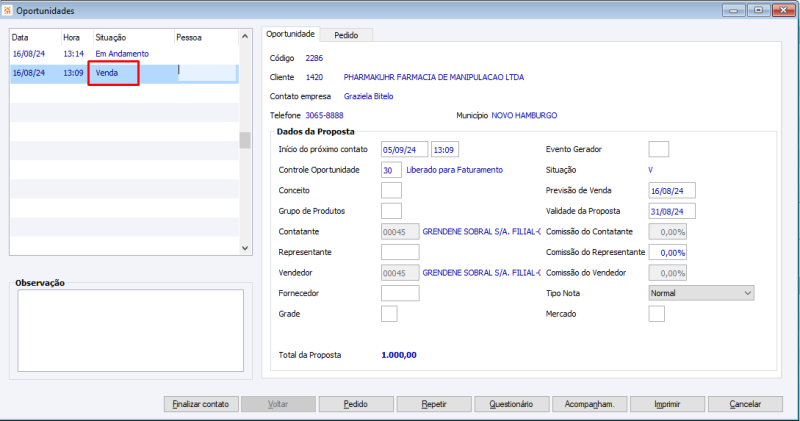Screen dimensions: 800x421
Task: Click inside the Observação text area
Action: [x=131, y=331]
